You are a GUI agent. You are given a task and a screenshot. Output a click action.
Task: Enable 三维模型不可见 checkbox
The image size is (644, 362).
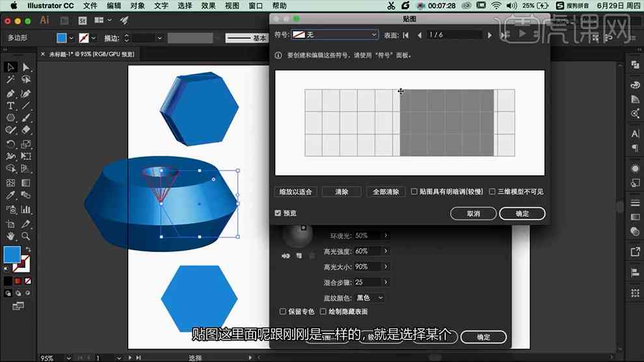click(492, 191)
